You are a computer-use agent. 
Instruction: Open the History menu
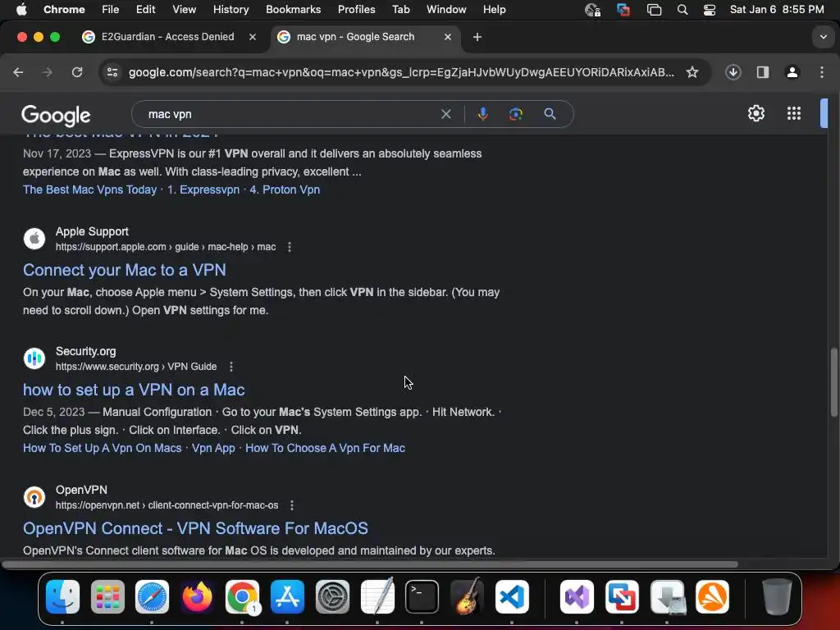coord(231,10)
